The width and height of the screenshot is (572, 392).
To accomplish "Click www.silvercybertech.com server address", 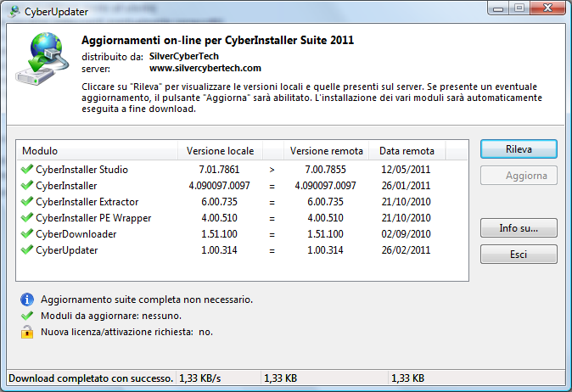I will [x=205, y=68].
